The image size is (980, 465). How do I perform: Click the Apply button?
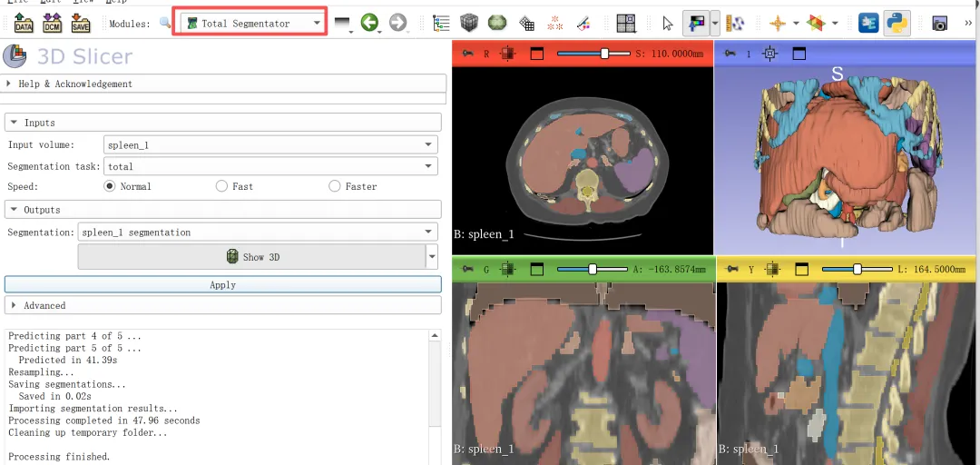(223, 285)
